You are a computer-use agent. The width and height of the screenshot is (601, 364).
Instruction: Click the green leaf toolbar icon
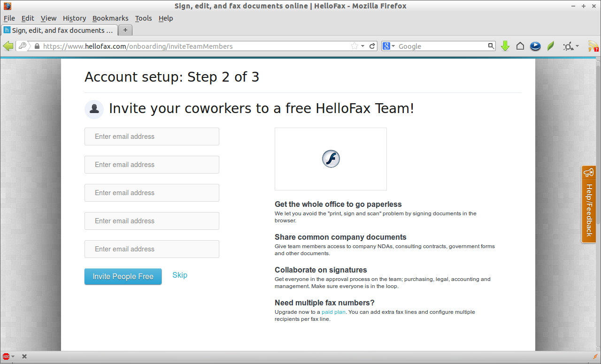coord(551,46)
